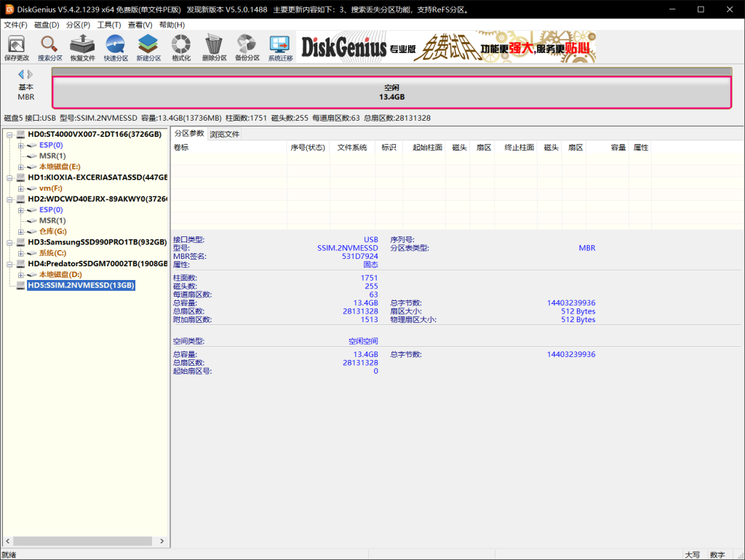Launch 恢复文件 file recovery tool

coord(82,47)
